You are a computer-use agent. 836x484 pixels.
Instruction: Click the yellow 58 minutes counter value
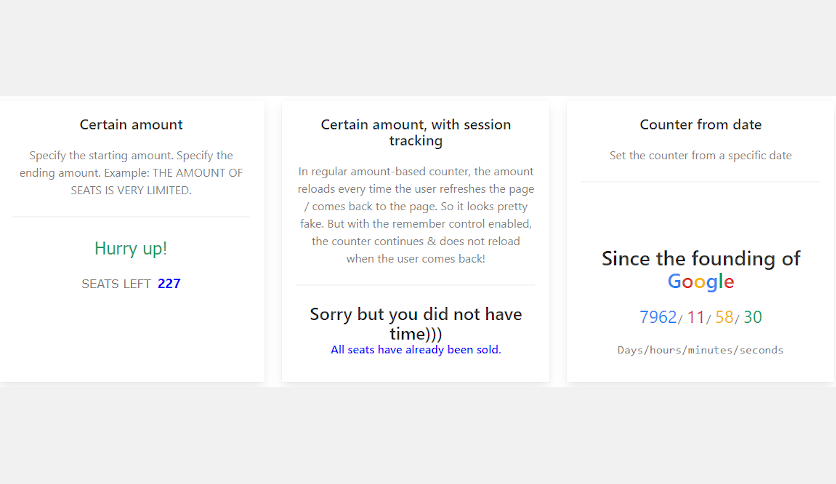click(724, 318)
